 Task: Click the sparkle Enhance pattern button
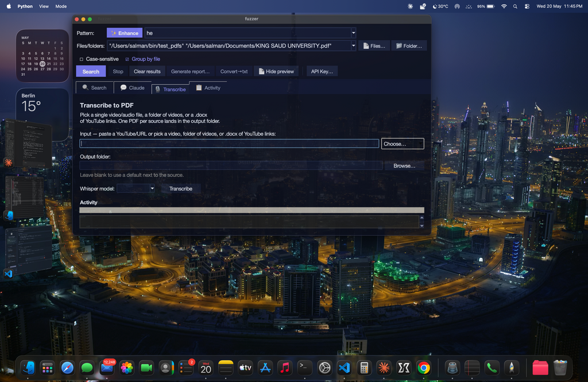coord(125,33)
